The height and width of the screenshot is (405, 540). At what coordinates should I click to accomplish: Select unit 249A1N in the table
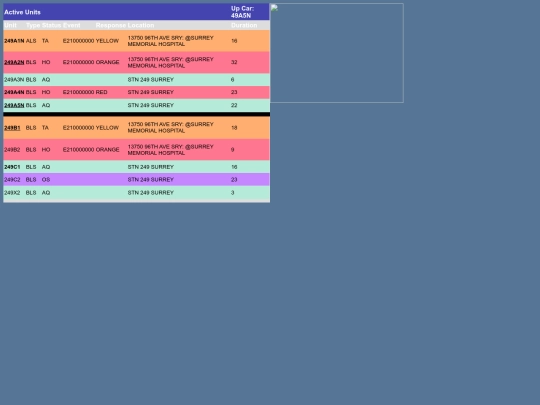(14, 41)
